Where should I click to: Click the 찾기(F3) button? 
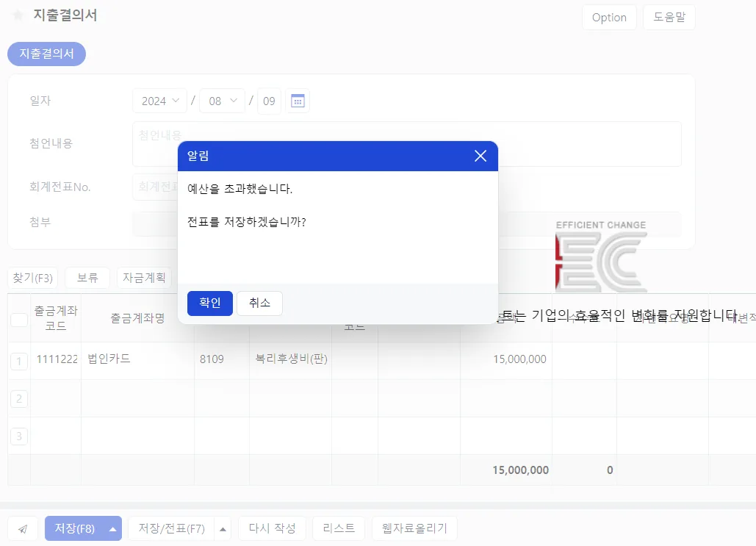pos(33,278)
